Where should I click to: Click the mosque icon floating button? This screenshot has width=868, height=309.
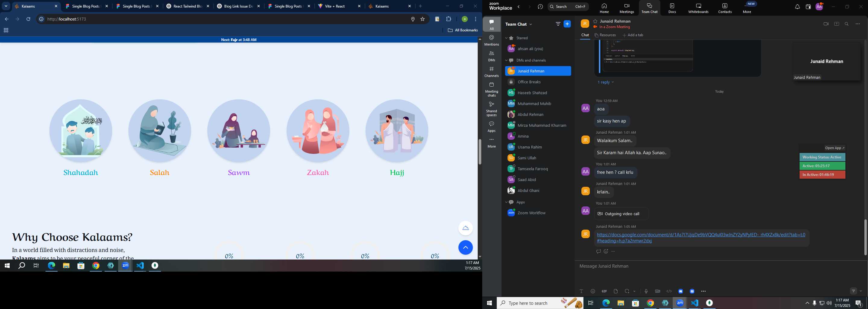(x=465, y=228)
